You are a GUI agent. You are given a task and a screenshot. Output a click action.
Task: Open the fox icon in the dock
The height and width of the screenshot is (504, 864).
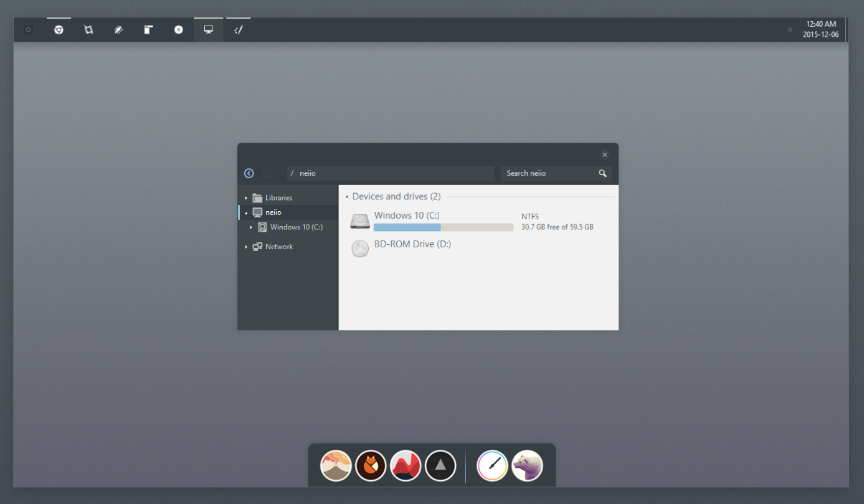click(x=371, y=466)
